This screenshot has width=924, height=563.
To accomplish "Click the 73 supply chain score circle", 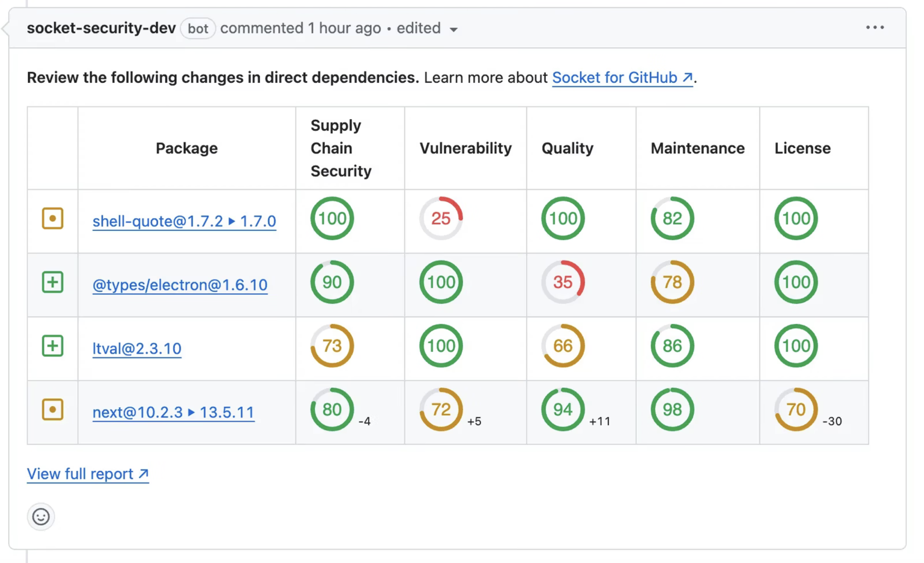I will pyautogui.click(x=332, y=346).
